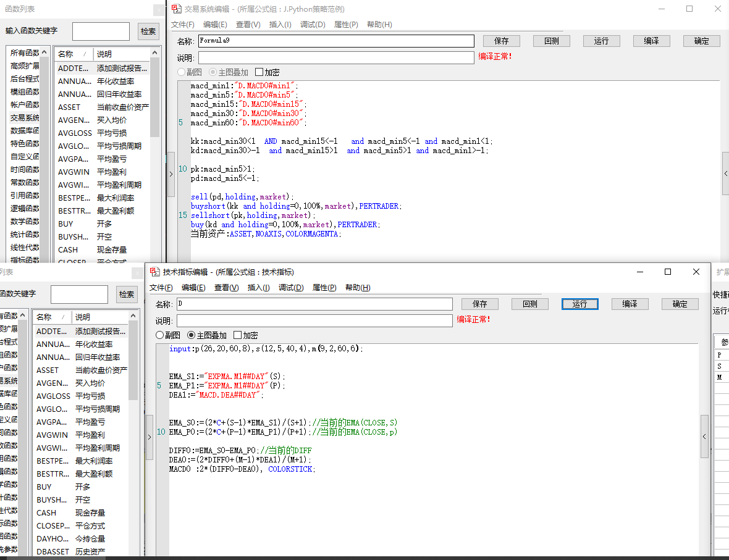Select DAYHO... 今持仓量 function row
Viewport: 729px width, 560px height.
(x=82, y=538)
